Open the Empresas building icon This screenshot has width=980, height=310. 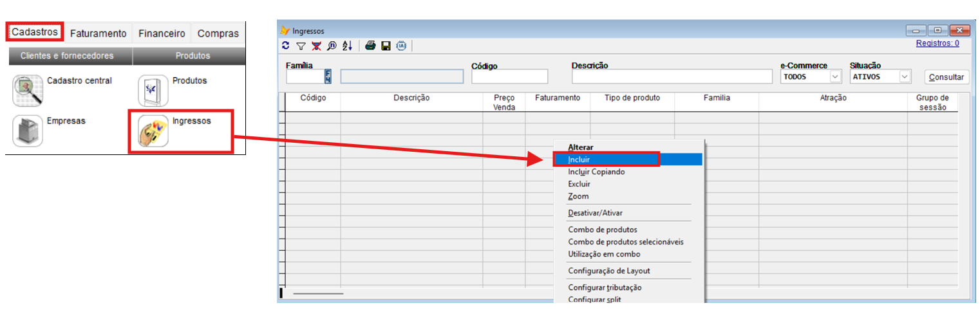point(28,131)
